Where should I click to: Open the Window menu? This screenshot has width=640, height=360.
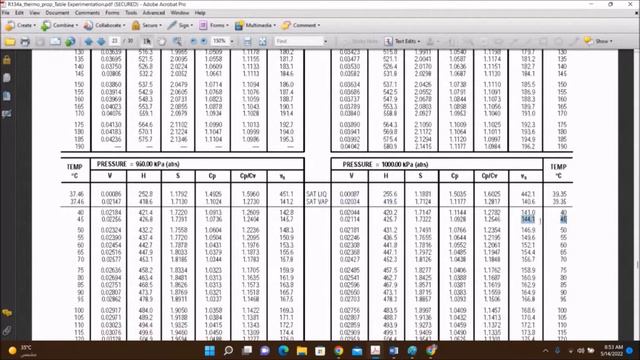(180, 13)
